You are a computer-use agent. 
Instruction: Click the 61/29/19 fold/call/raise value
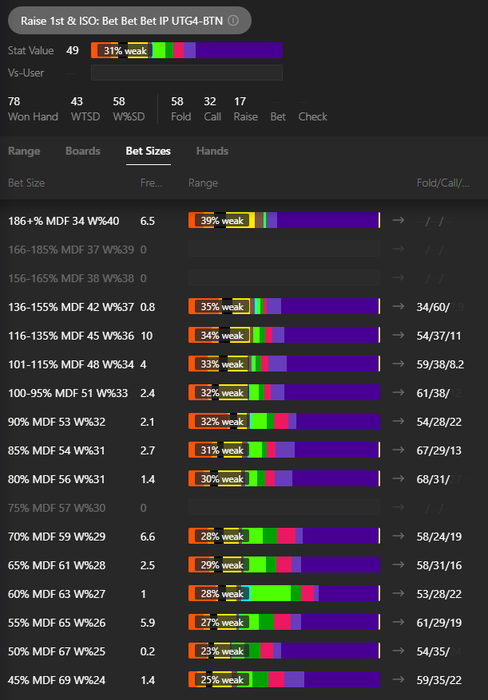(439, 623)
